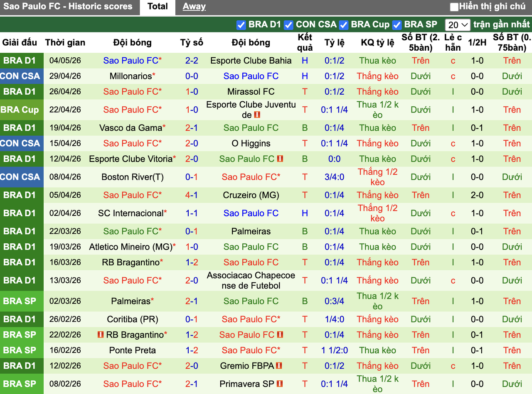The image size is (532, 394).
Task: Open the Vasco da Gama team link
Action: point(131,128)
